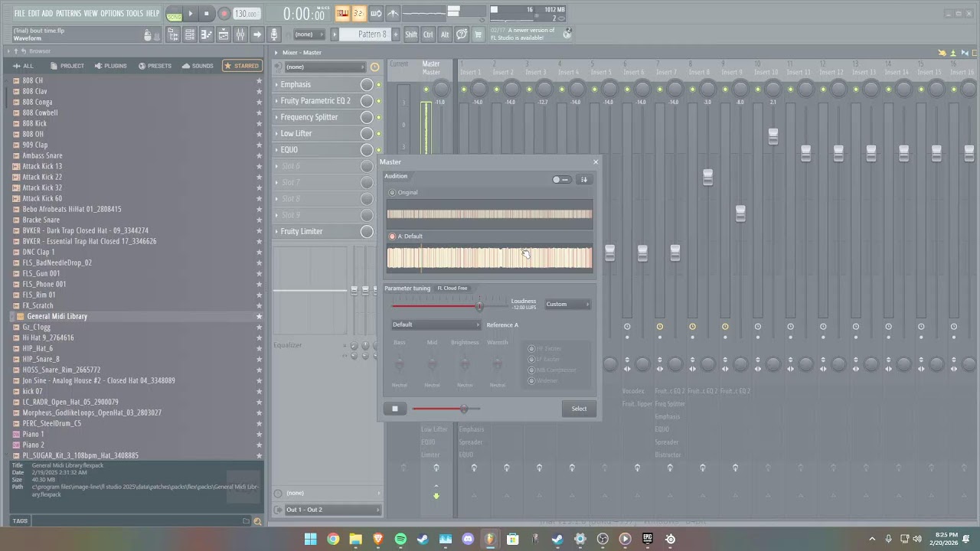Open the toolbar (none) dropdown near Pattern
Screen dimensions: 980x551
pyautogui.click(x=309, y=34)
